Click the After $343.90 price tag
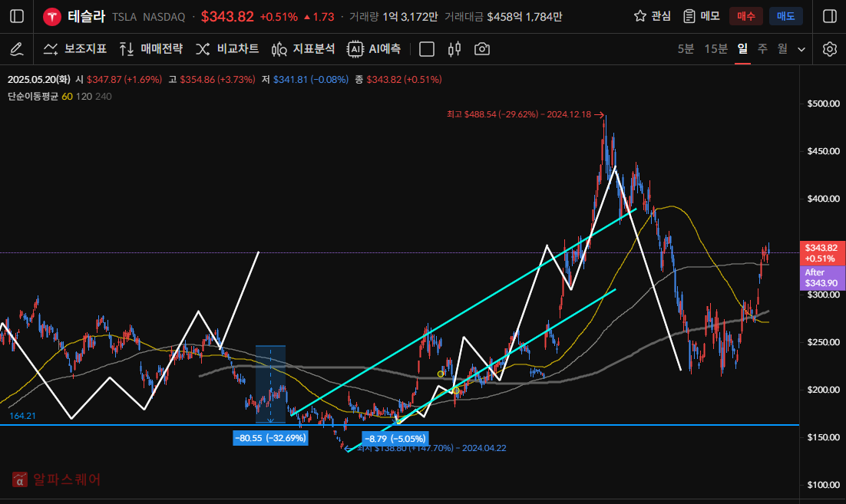Image resolution: width=846 pixels, height=504 pixels. coord(821,278)
